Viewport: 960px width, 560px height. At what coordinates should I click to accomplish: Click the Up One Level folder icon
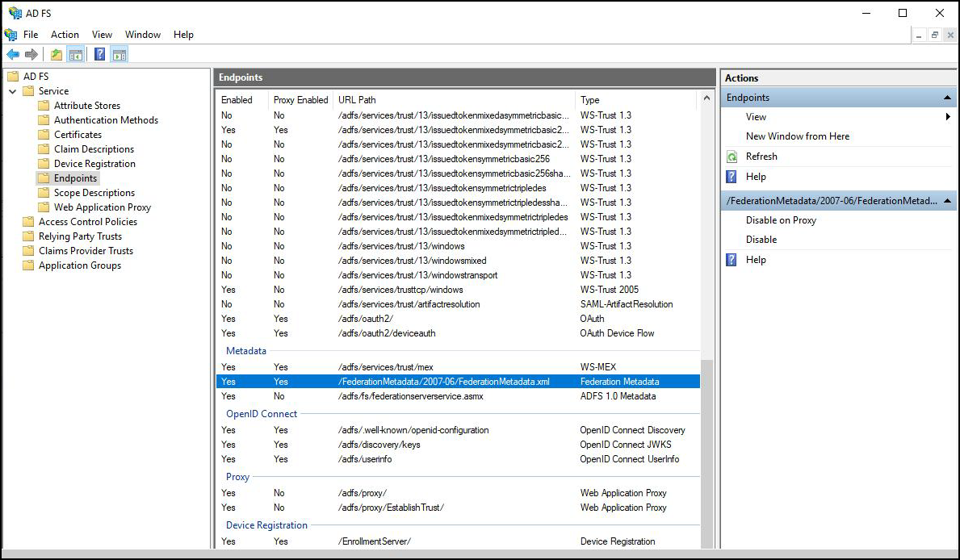(x=56, y=55)
